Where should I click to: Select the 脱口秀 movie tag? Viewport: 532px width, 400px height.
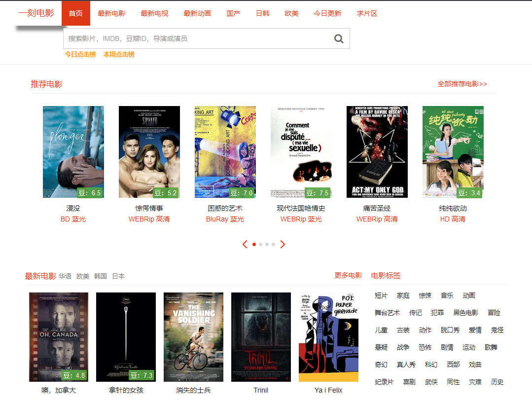pyautogui.click(x=450, y=330)
